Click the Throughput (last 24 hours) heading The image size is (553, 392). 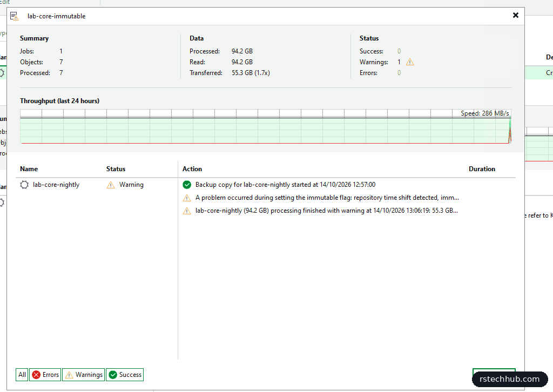point(59,101)
